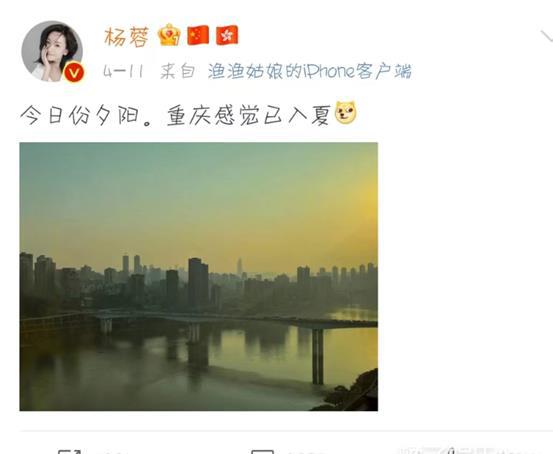Open the username 杨蓉 profile link
This screenshot has height=454, width=553.
pyautogui.click(x=126, y=37)
